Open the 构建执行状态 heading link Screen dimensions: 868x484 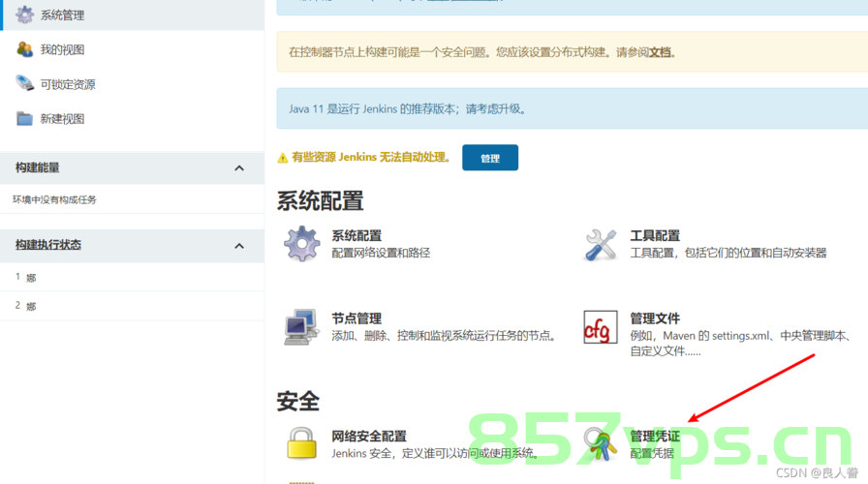tap(48, 245)
